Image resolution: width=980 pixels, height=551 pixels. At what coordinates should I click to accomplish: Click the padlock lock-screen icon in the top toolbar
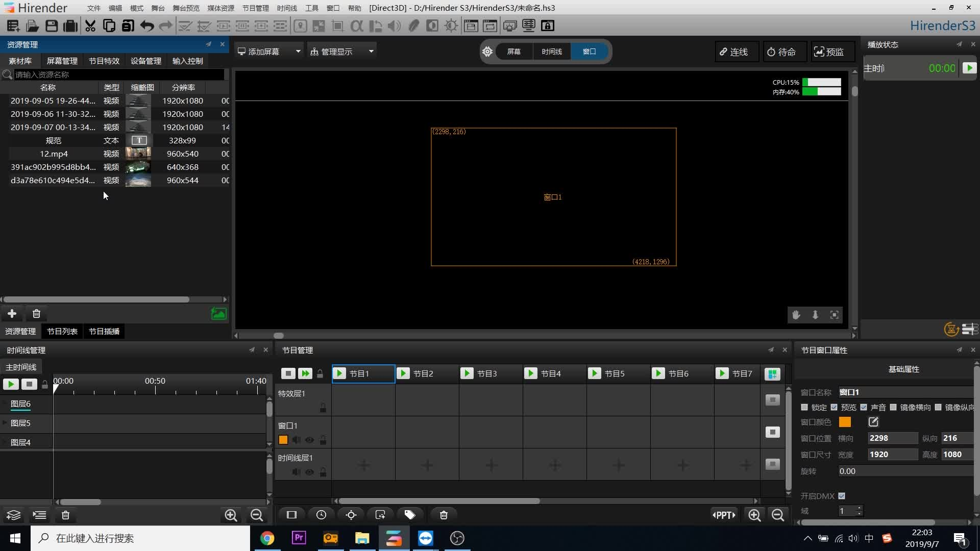548,26
